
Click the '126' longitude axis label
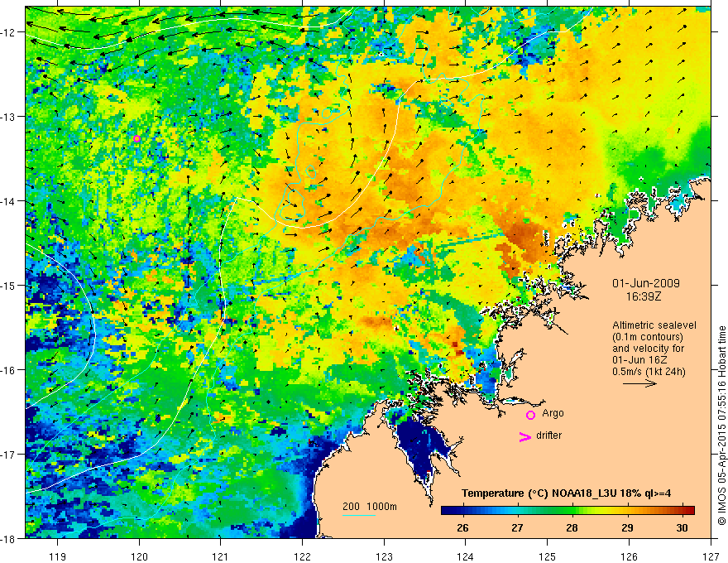click(x=629, y=556)
